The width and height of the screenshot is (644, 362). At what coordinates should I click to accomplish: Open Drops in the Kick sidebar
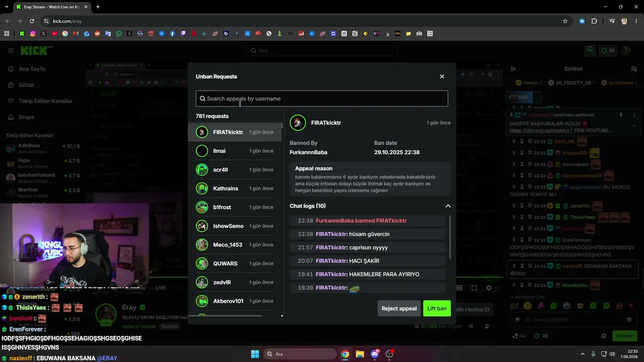pos(26,117)
